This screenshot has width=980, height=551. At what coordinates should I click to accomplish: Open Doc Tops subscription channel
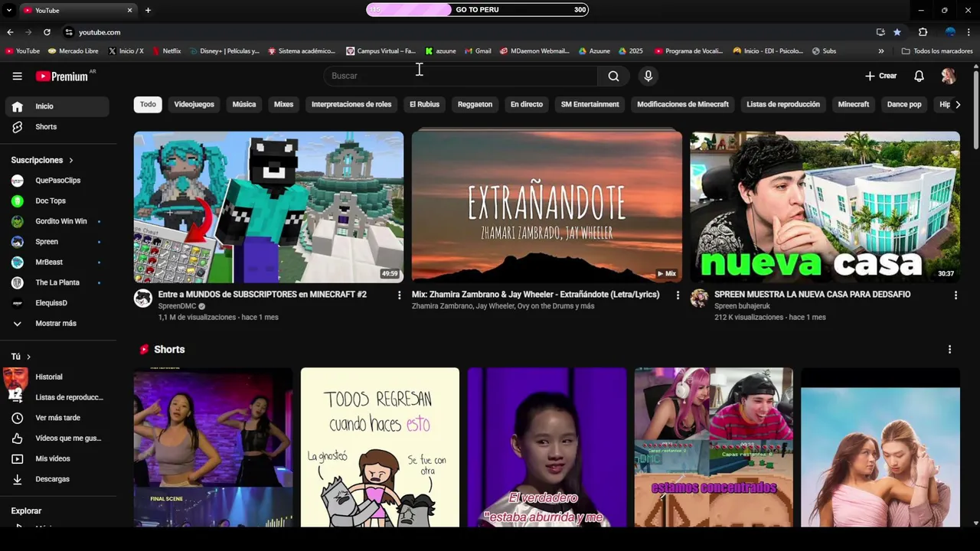(x=57, y=201)
